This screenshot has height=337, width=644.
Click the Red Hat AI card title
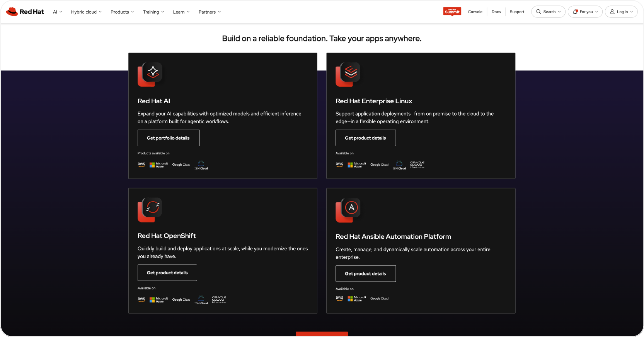pyautogui.click(x=154, y=101)
